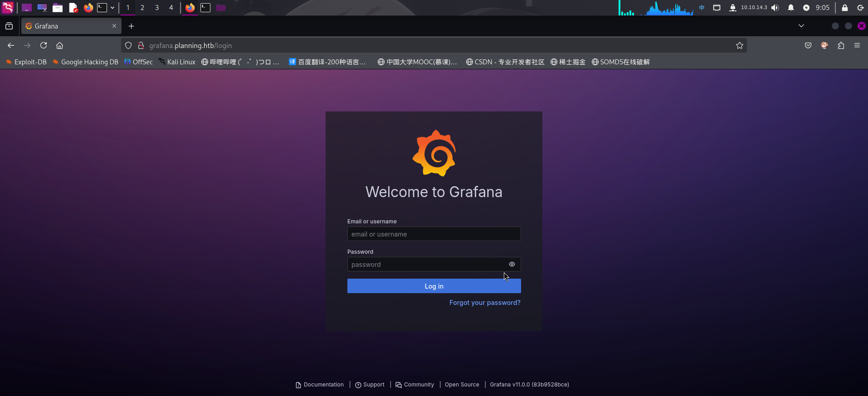Click the VPN network icon beside 10.10.14.3
This screenshot has height=396, width=868.
[733, 8]
